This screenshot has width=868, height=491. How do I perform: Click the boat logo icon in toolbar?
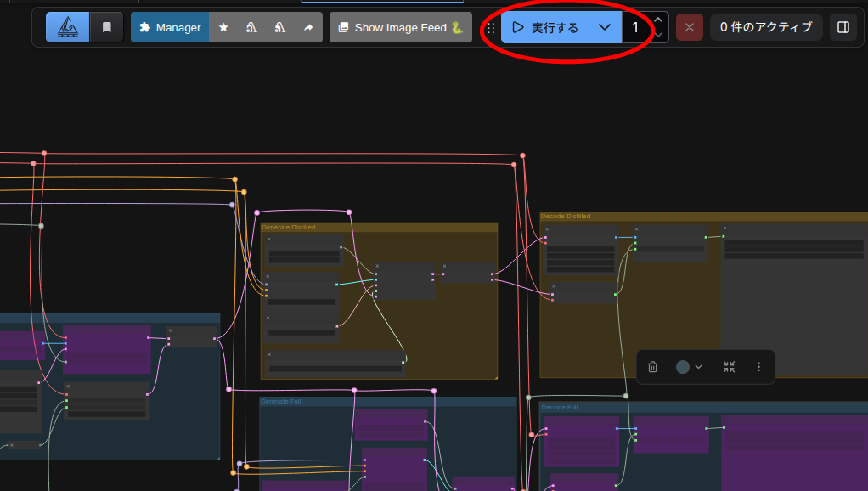67,27
